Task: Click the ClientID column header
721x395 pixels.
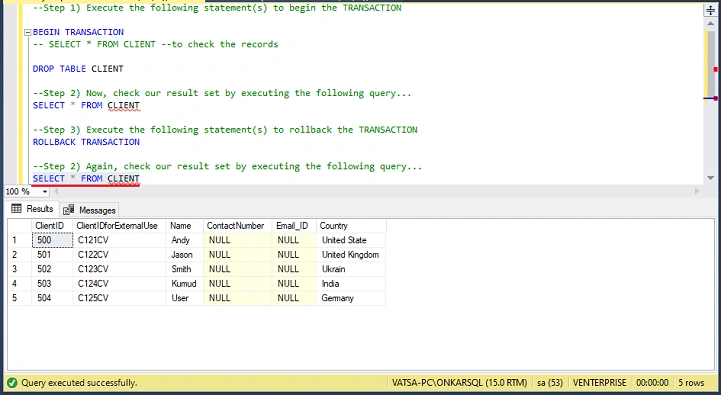Action: pyautogui.click(x=52, y=226)
